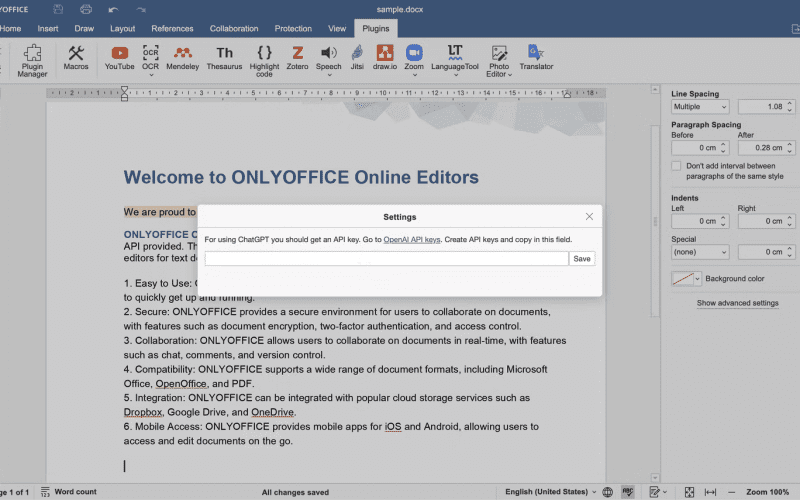Screen dimensions: 800x500
Task: Open the Zotero plugin
Action: pyautogui.click(x=297, y=57)
